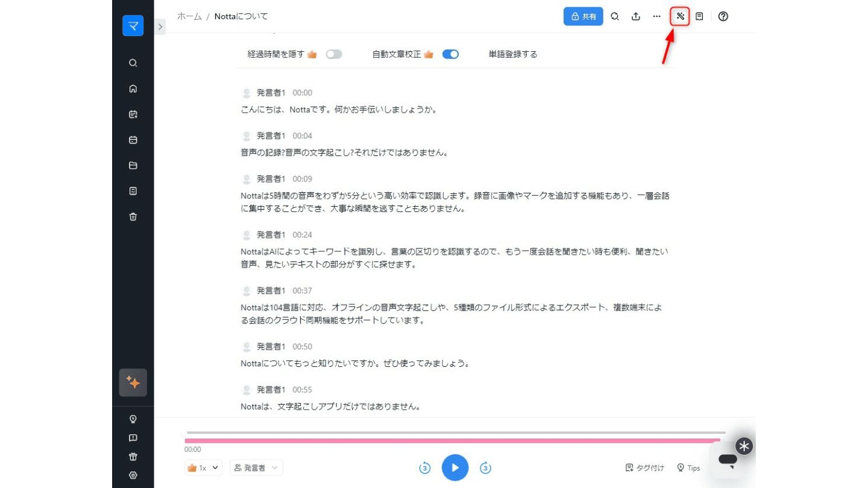This screenshot has height=488, width=868.
Task: Open the sidebar lightbulb tips icon
Action: pos(133,419)
